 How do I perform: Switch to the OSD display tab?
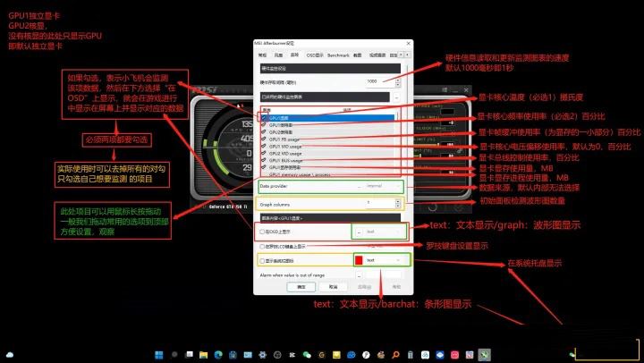tap(315, 55)
